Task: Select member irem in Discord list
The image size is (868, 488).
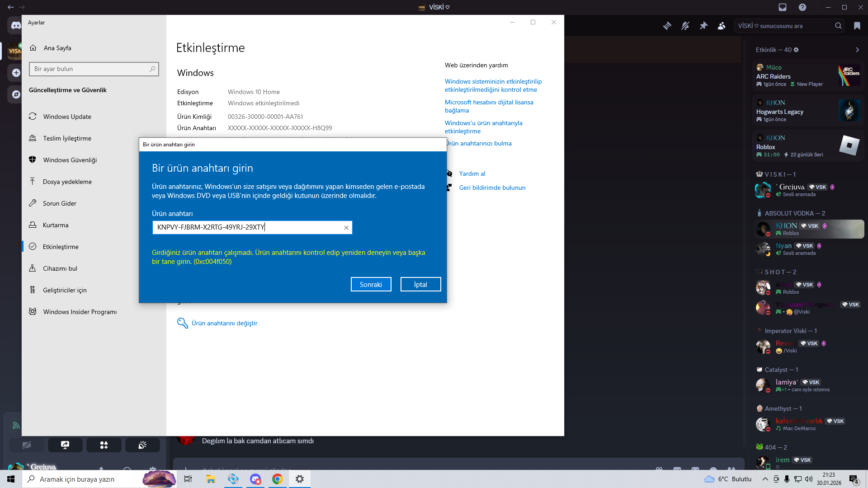Action: pos(809,462)
